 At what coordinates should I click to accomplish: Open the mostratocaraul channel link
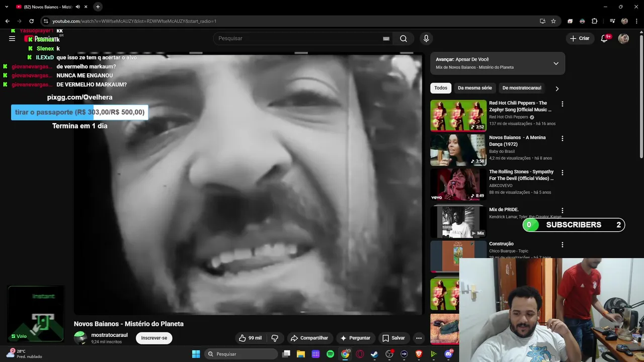pos(109,335)
